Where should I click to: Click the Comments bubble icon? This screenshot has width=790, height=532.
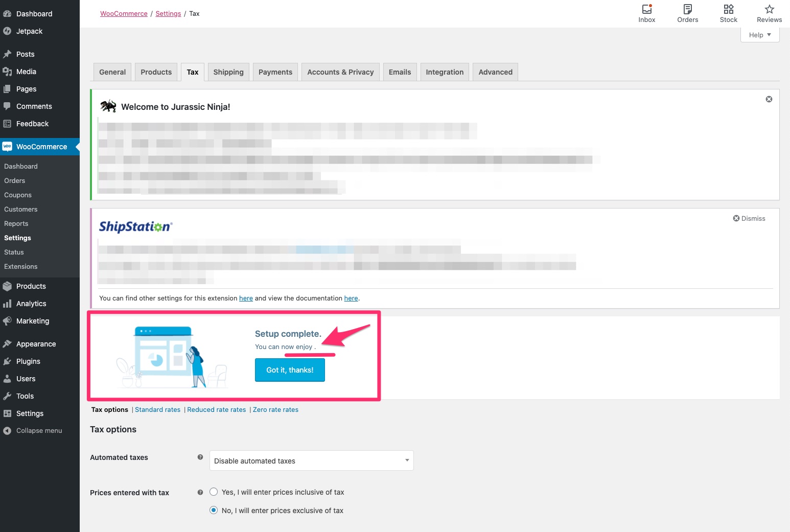pos(7,106)
